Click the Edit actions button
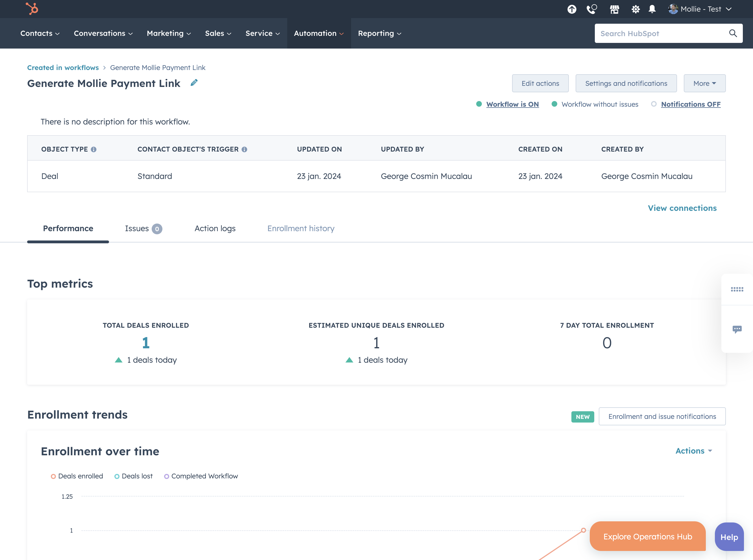The image size is (753, 560). tap(540, 83)
